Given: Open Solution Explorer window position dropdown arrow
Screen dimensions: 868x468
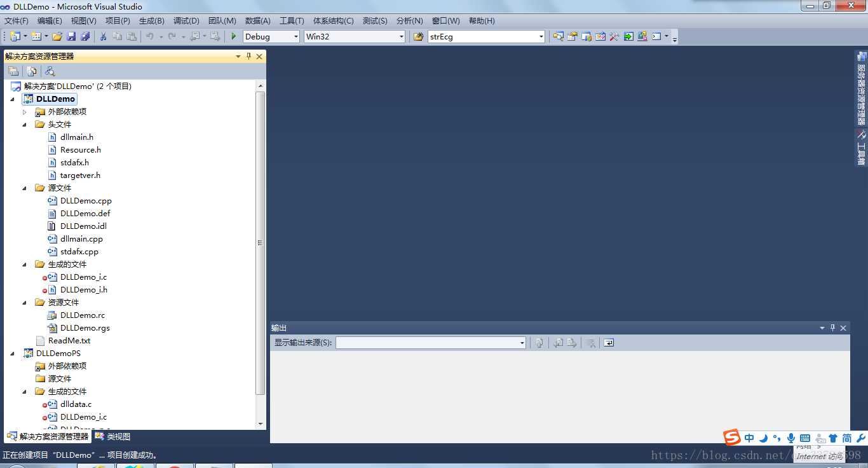Looking at the screenshot, I should (x=238, y=56).
